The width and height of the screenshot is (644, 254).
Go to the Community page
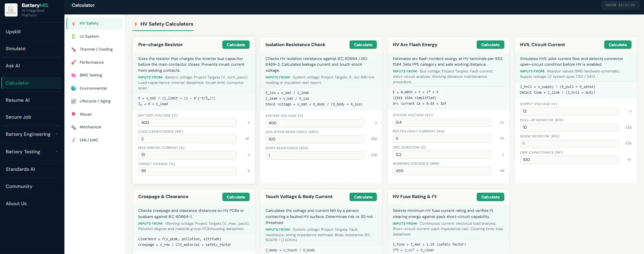click(x=31, y=186)
